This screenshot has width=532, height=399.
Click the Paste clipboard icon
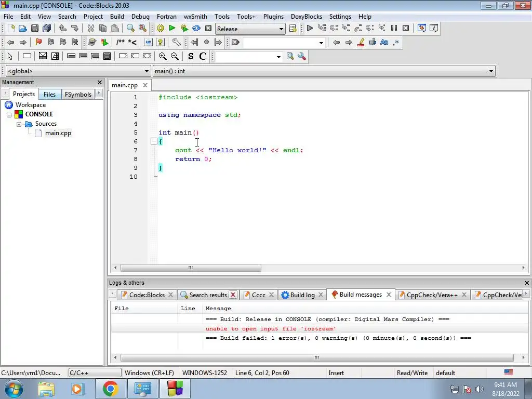(115, 28)
